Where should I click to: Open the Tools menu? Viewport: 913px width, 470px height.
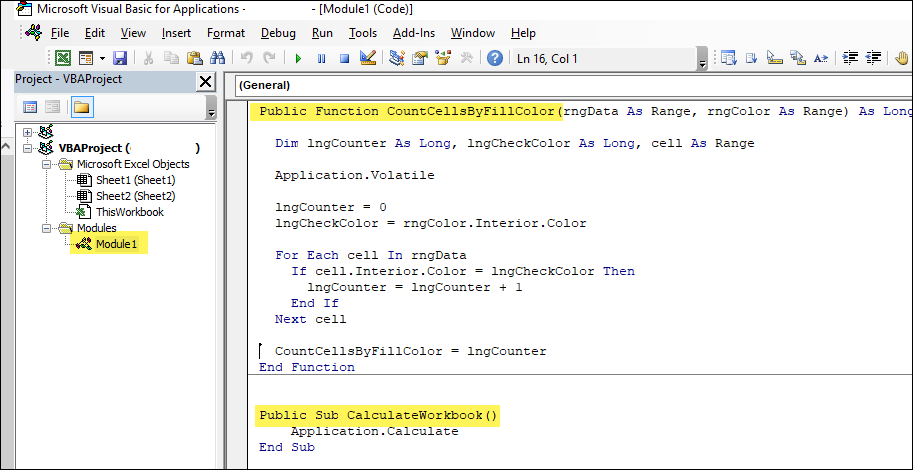(363, 33)
